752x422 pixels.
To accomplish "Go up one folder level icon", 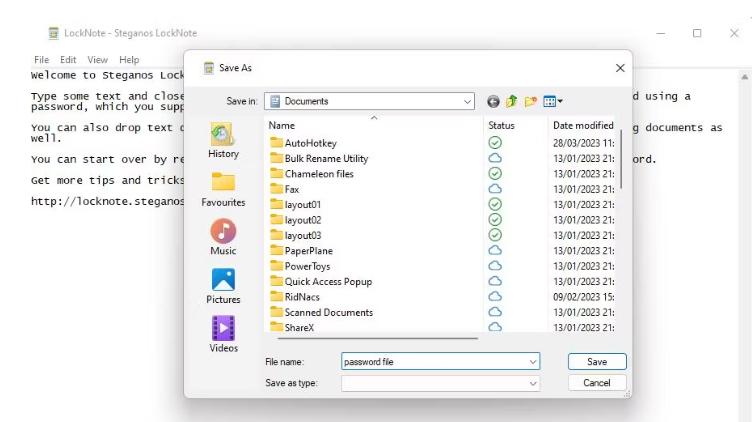I will 512,101.
